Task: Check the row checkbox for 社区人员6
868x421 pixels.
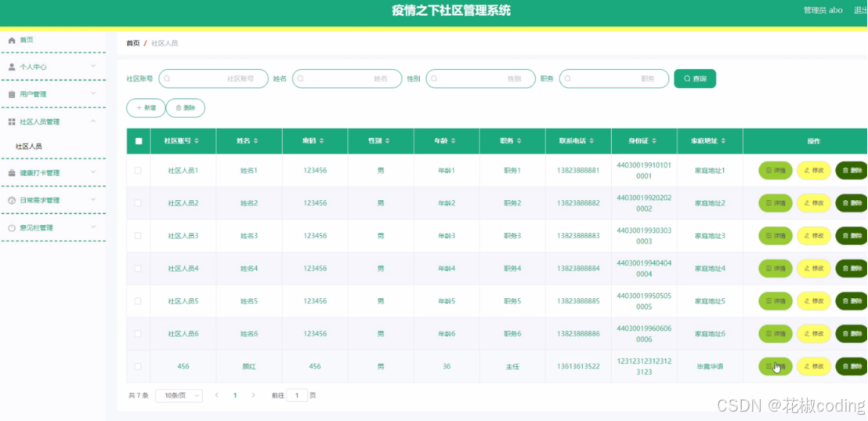Action: (x=138, y=334)
